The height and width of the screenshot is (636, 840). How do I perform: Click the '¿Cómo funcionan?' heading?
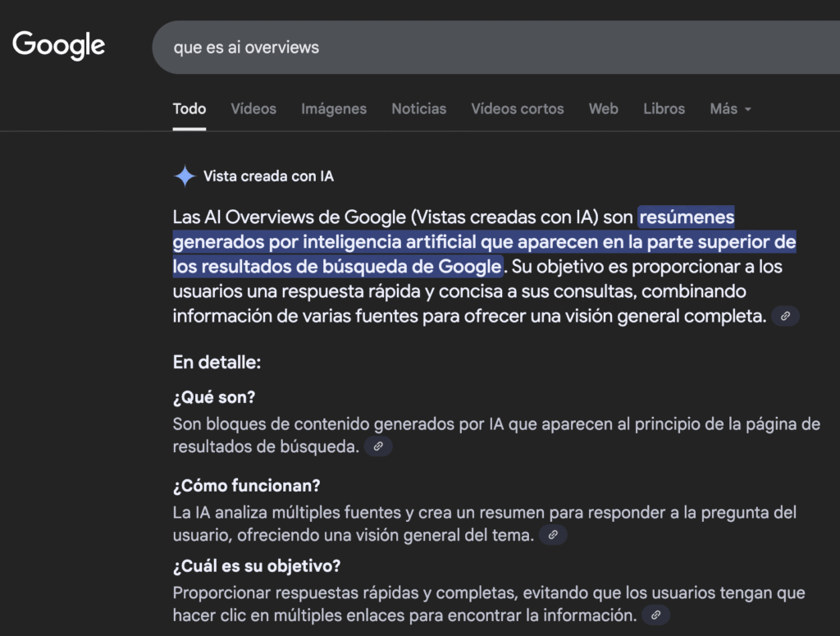(x=246, y=486)
